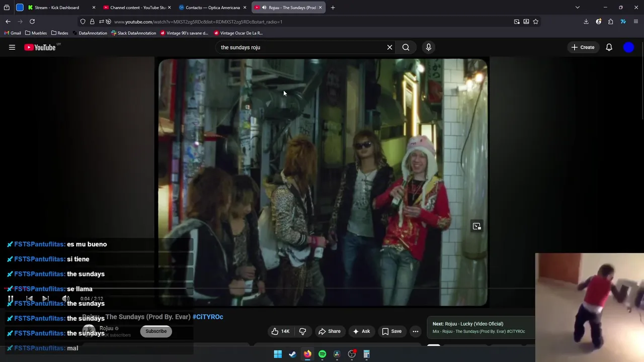Open Steam from the taskbar
Image resolution: width=644 pixels, height=362 pixels.
[x=292, y=354]
